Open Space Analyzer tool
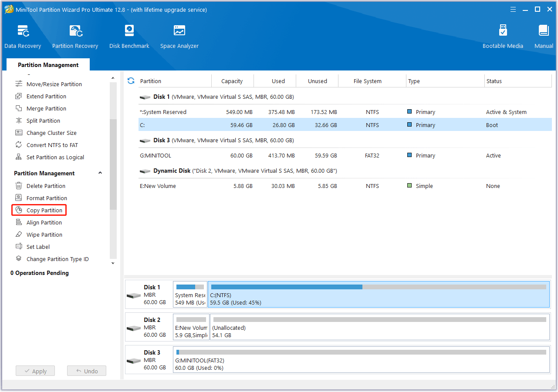This screenshot has height=392, width=558. click(x=179, y=37)
